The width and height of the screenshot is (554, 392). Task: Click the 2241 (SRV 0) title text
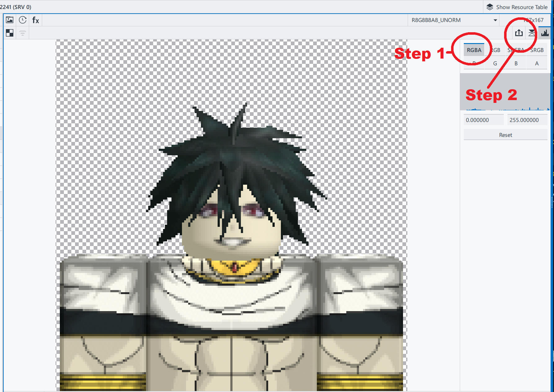16,7
